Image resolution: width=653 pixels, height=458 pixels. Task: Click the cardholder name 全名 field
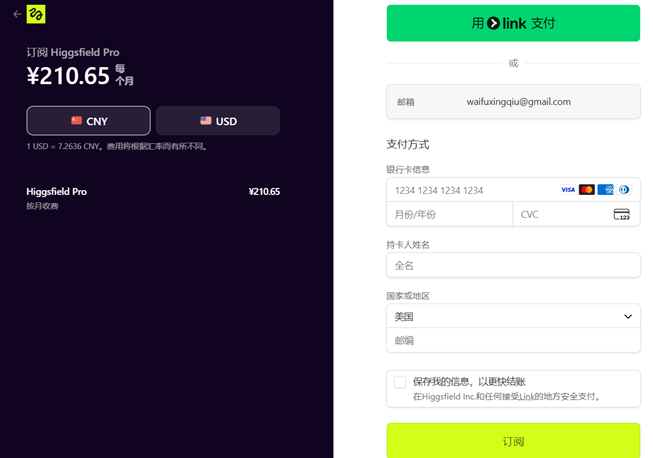[x=513, y=265]
